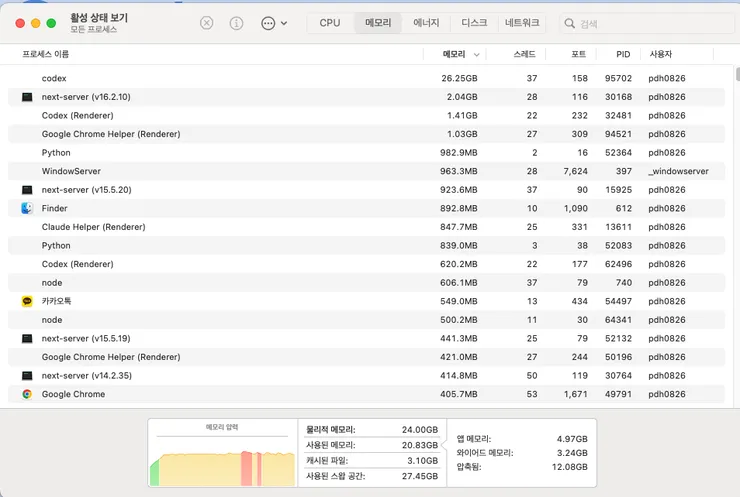Open the 네트워크 tab
The width and height of the screenshot is (740, 497).
pyautogui.click(x=522, y=23)
